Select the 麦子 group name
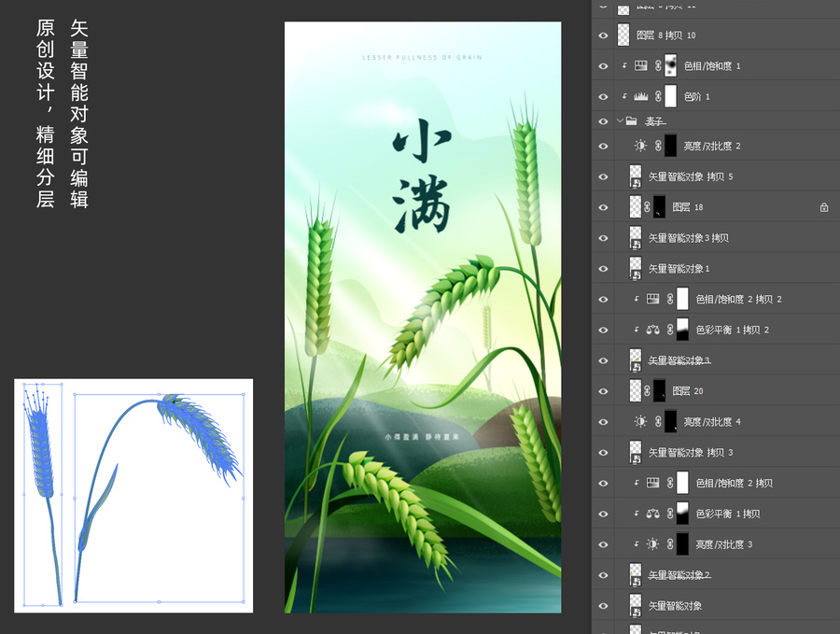840x634 pixels. click(x=654, y=121)
